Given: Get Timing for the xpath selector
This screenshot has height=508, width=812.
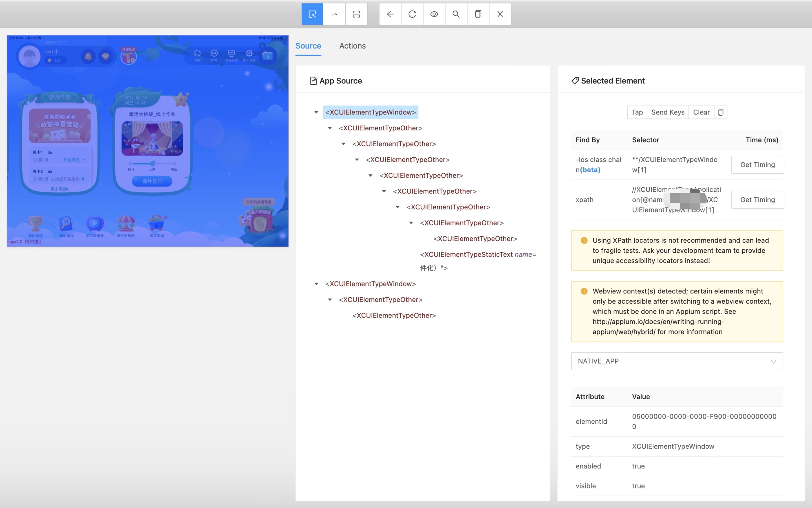Looking at the screenshot, I should pyautogui.click(x=757, y=200).
